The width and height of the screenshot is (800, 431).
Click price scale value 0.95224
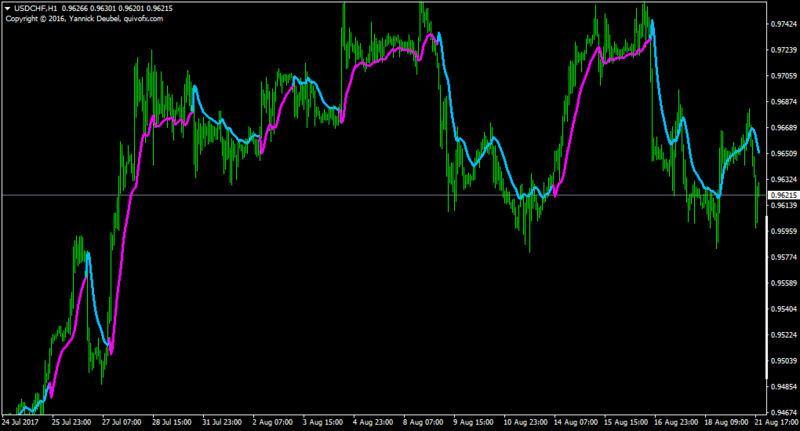click(784, 335)
